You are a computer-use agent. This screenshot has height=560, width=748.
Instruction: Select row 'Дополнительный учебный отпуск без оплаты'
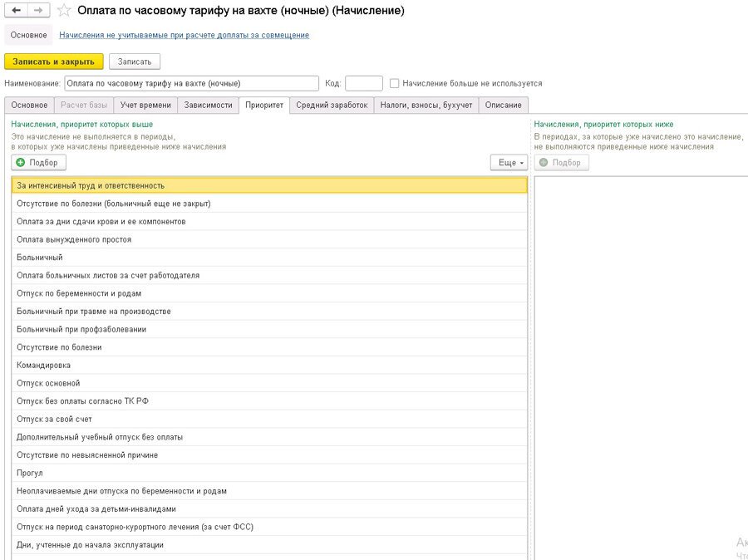tap(269, 437)
